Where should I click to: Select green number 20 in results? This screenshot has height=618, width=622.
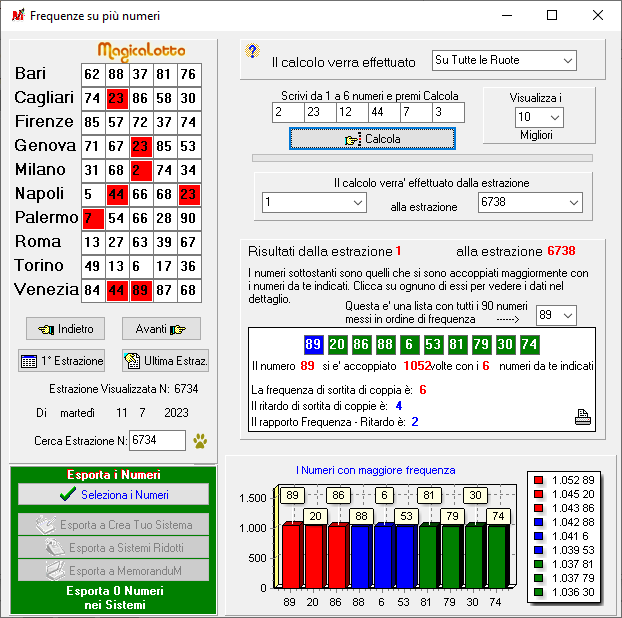click(337, 344)
